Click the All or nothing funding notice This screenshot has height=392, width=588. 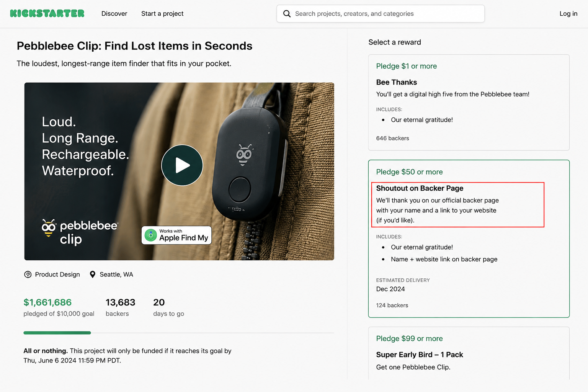click(127, 356)
